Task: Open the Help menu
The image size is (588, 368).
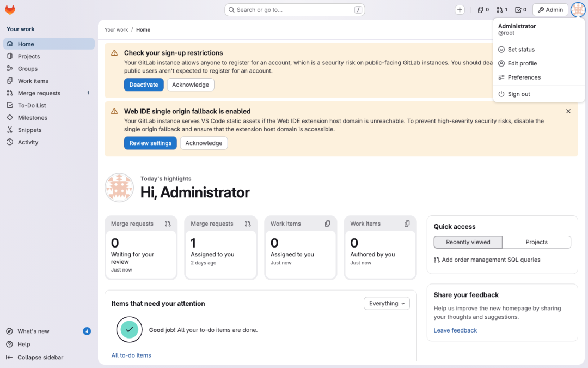Action: pyautogui.click(x=49, y=345)
